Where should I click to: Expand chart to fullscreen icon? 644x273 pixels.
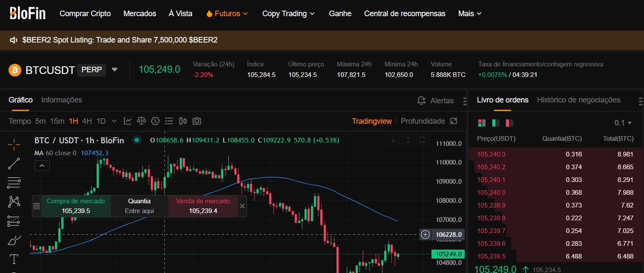pyautogui.click(x=454, y=121)
